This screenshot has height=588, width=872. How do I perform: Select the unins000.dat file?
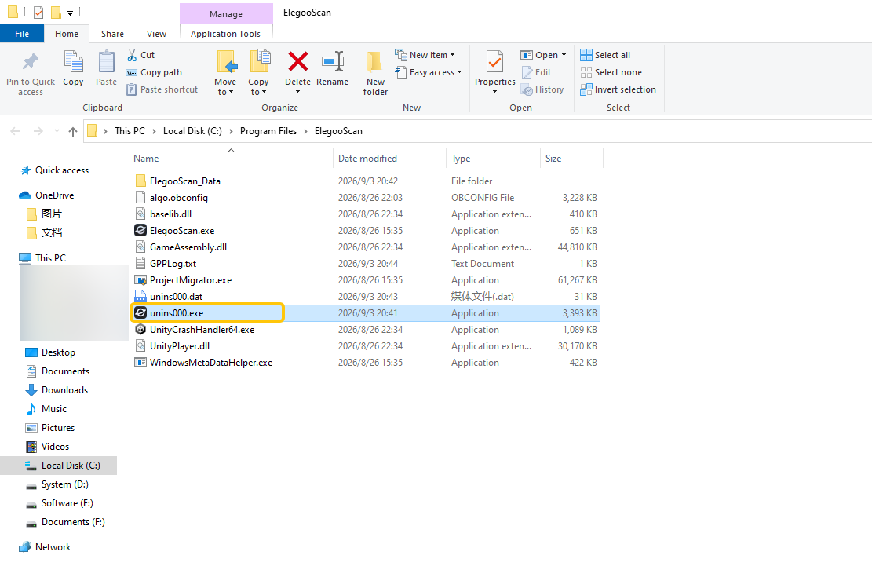[177, 297]
